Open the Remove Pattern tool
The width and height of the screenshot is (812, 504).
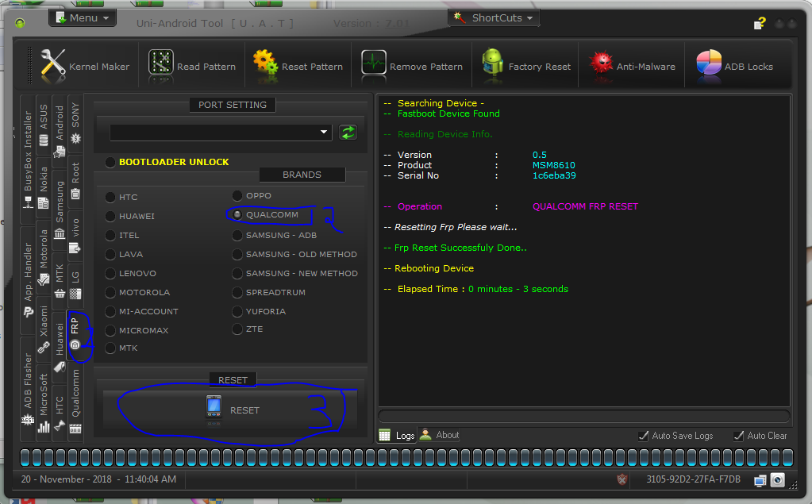[411, 67]
